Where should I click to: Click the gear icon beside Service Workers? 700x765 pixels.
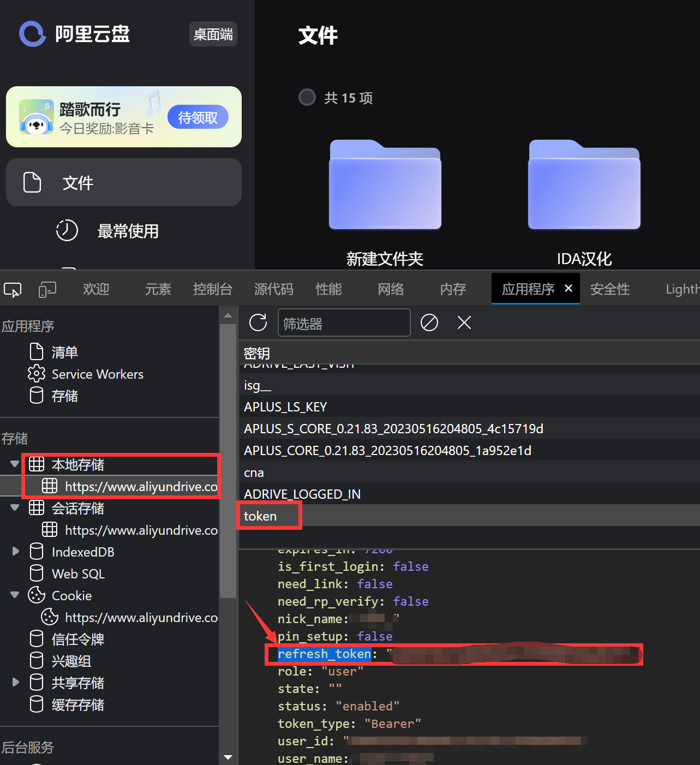[x=37, y=374]
